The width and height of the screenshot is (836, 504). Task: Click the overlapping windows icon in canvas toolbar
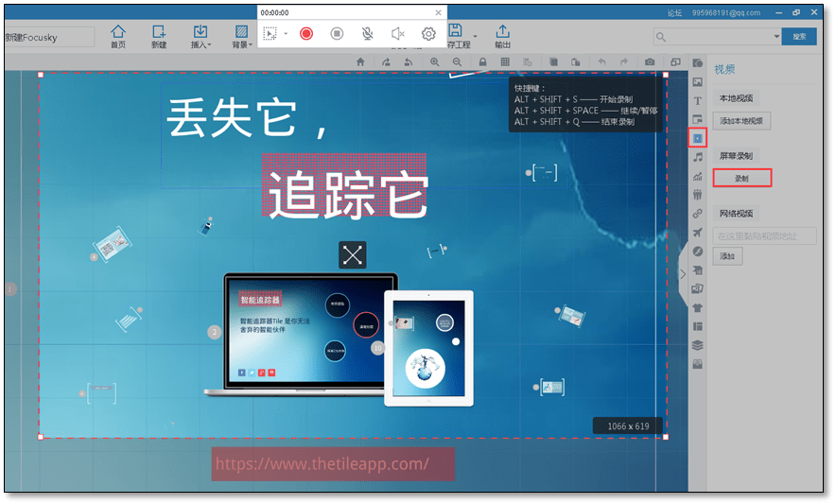pyautogui.click(x=675, y=61)
